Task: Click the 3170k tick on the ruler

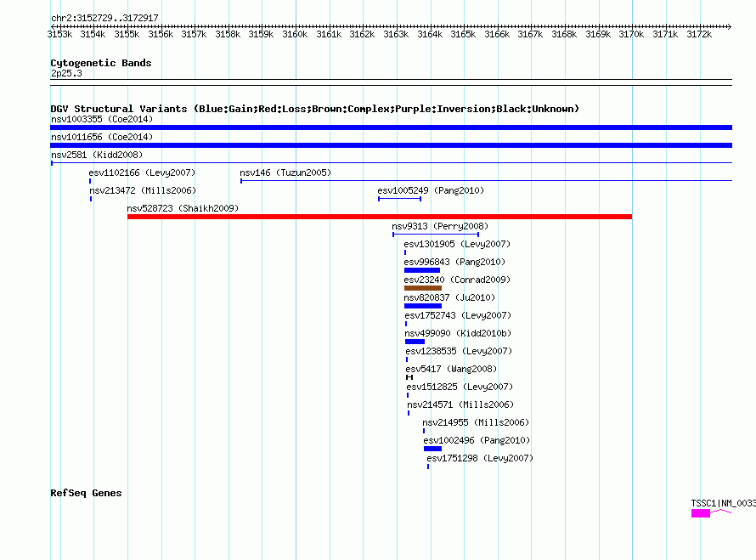Action: click(631, 34)
